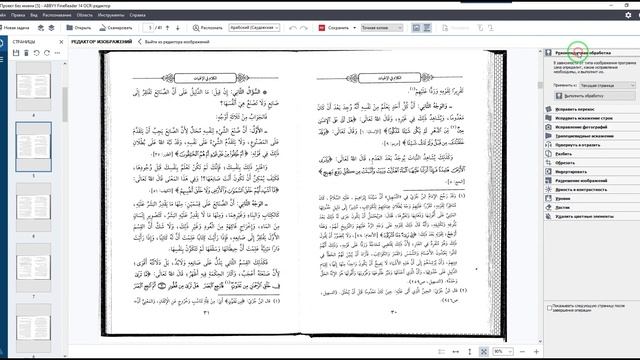Open the Область (Area) menu
This screenshot has height=360, width=640.
coord(84,15)
